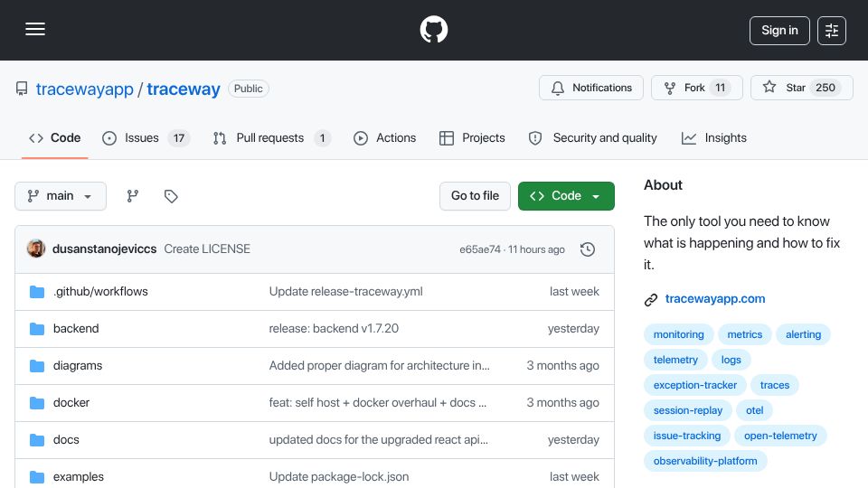This screenshot has width=868, height=488.
Task: View tags via tag icon
Action: tap(171, 196)
